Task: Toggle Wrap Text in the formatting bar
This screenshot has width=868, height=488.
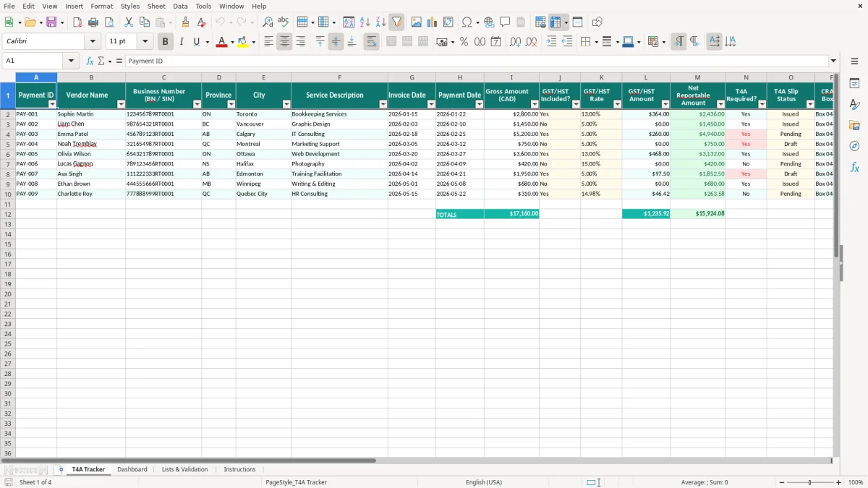Action: (x=371, y=42)
